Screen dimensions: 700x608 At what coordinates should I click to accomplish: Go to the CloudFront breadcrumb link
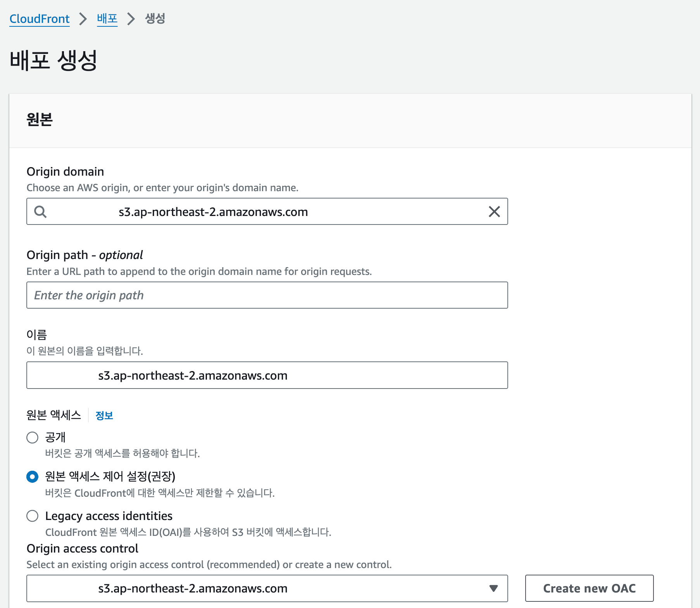coord(40,19)
